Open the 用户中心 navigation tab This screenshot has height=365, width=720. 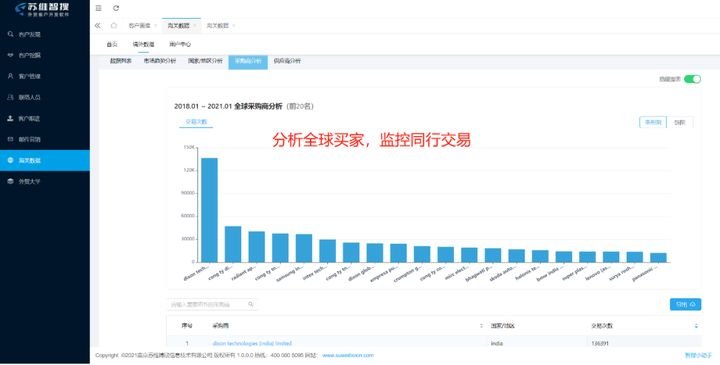point(180,45)
